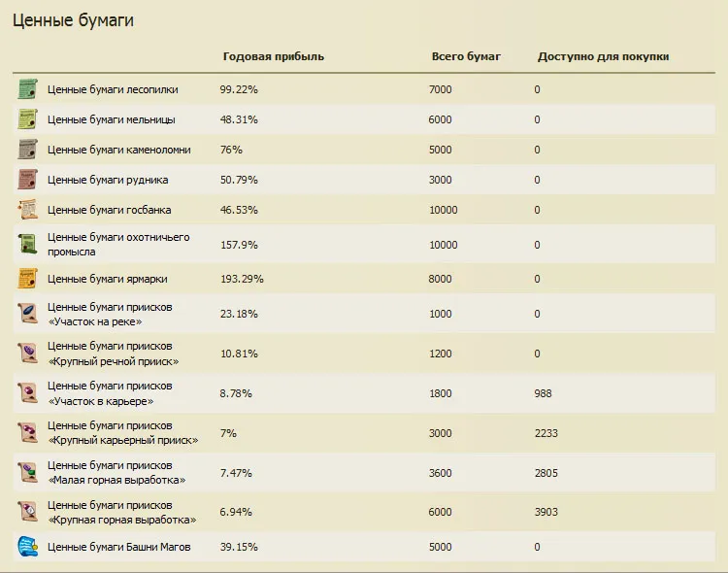Click the «Крупный речной прииск» scroll icon

pyautogui.click(x=27, y=354)
